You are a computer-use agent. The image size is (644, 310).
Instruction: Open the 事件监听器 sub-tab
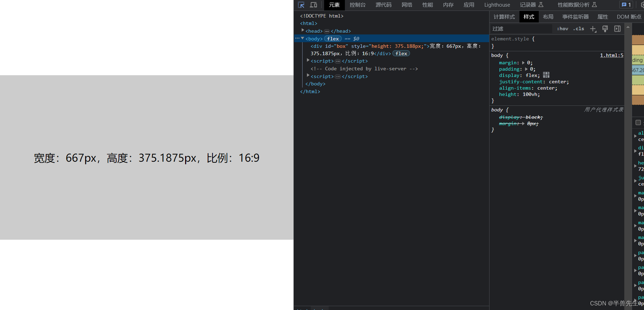[575, 17]
